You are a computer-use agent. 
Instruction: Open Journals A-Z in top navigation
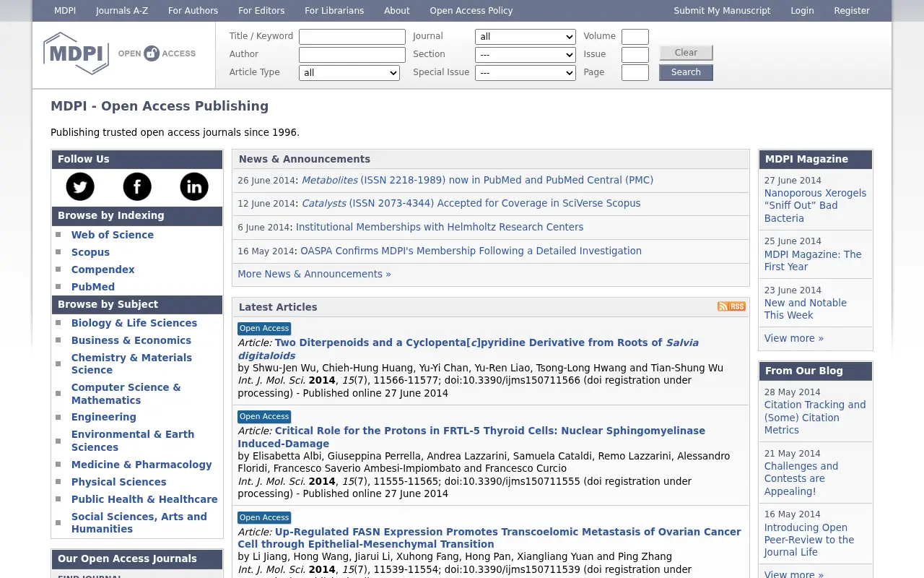[122, 11]
